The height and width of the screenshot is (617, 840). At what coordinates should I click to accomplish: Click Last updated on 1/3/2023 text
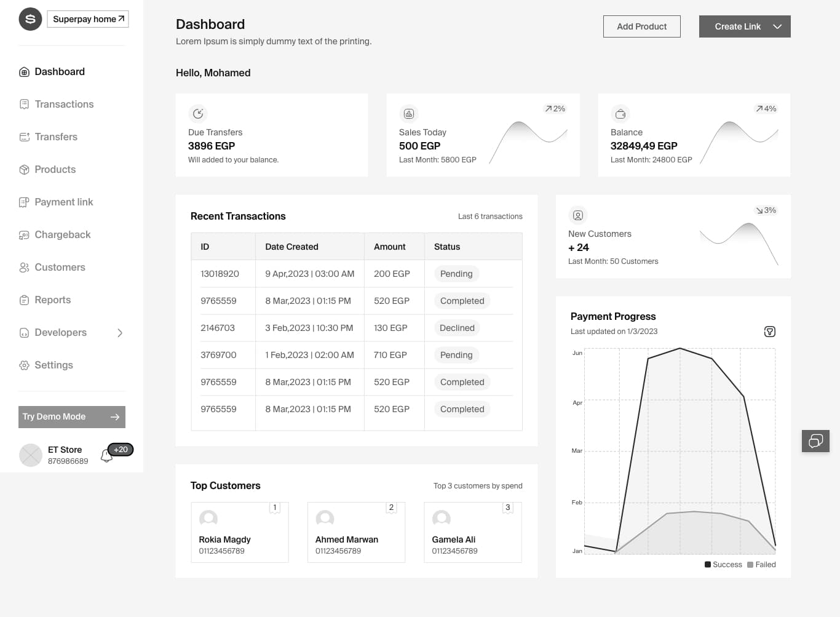pos(614,332)
